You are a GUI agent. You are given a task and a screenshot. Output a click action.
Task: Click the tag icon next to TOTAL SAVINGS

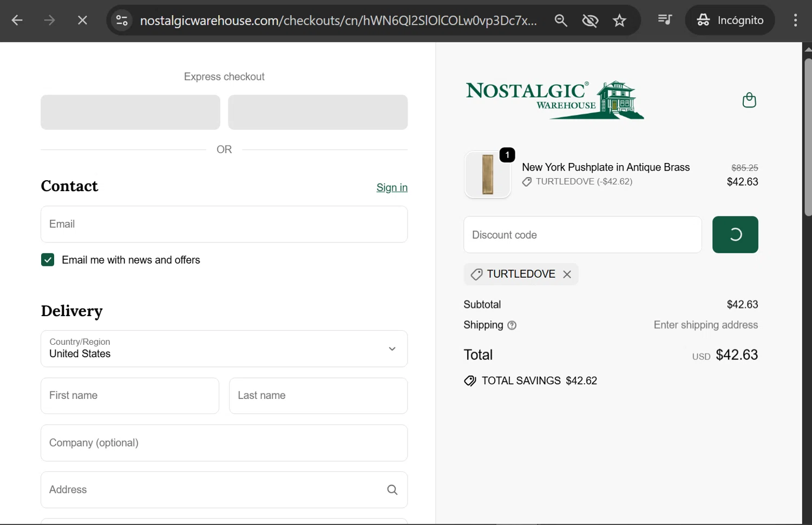(470, 381)
